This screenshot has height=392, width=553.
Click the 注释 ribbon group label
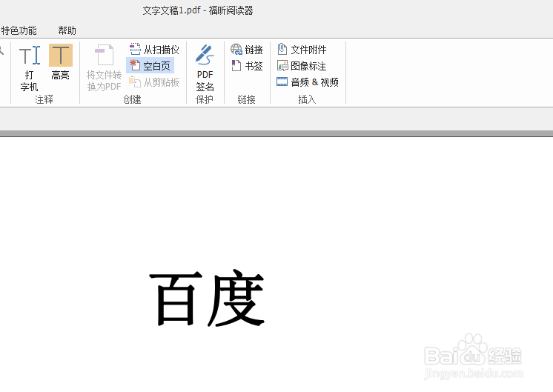(x=44, y=100)
